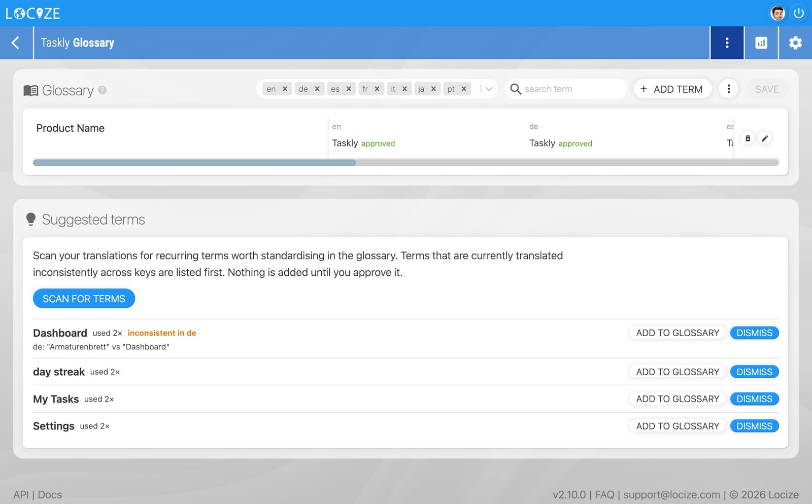812x504 pixels.
Task: Remove the de language tag
Action: pos(317,89)
